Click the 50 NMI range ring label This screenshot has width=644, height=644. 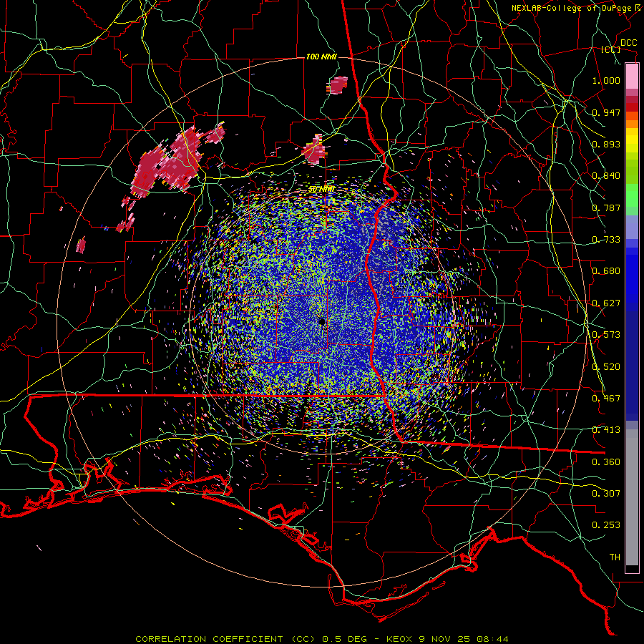pyautogui.click(x=321, y=190)
